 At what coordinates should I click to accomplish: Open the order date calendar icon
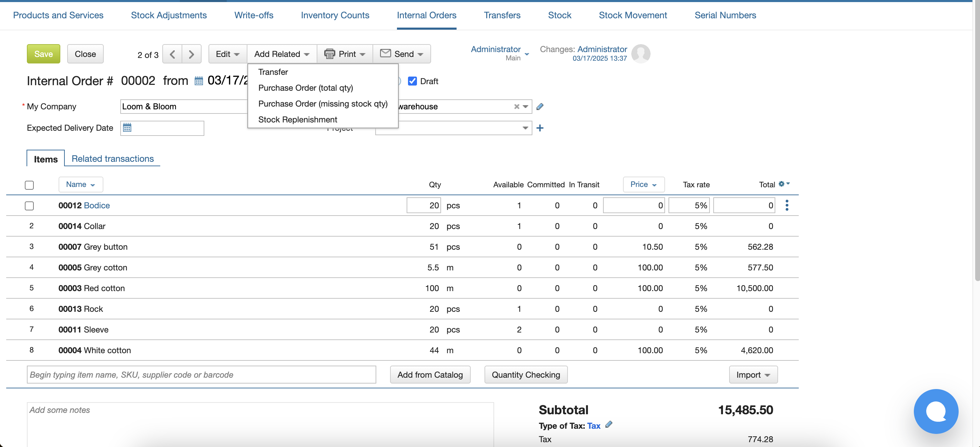click(x=198, y=81)
